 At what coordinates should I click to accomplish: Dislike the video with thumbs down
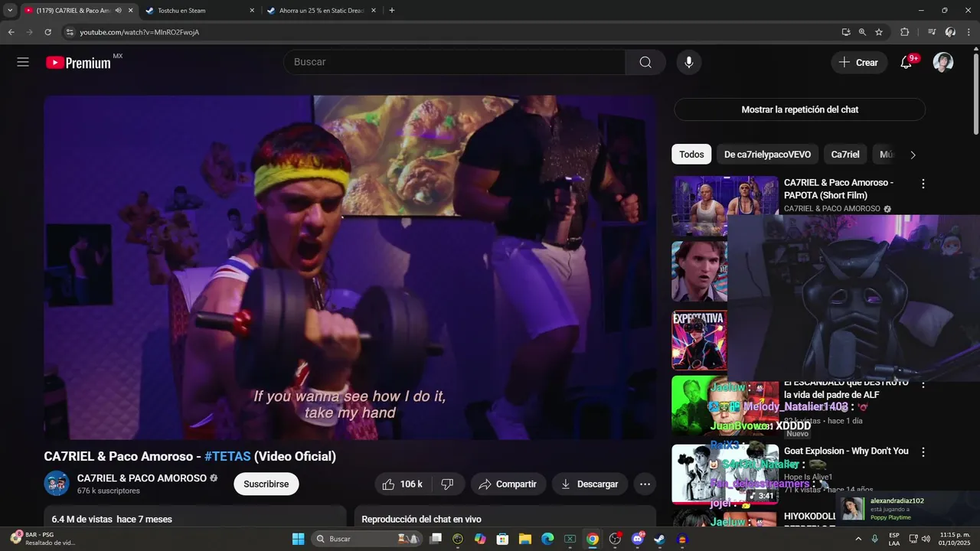tap(448, 484)
